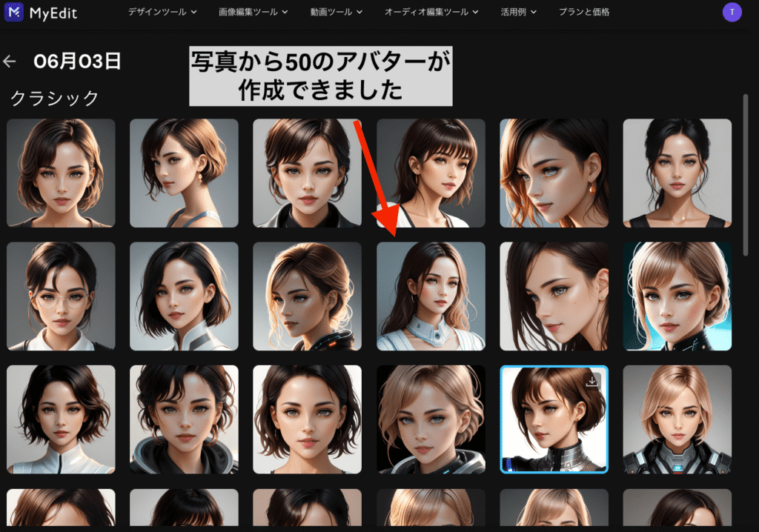Select avatar with black updo and black tank top
The height and width of the screenshot is (532, 759).
point(677,173)
